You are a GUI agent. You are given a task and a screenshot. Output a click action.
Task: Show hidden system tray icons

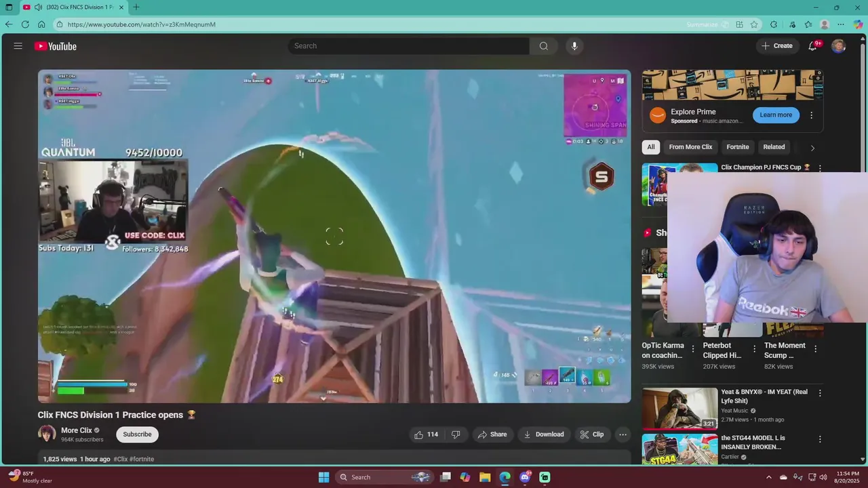[768, 477]
